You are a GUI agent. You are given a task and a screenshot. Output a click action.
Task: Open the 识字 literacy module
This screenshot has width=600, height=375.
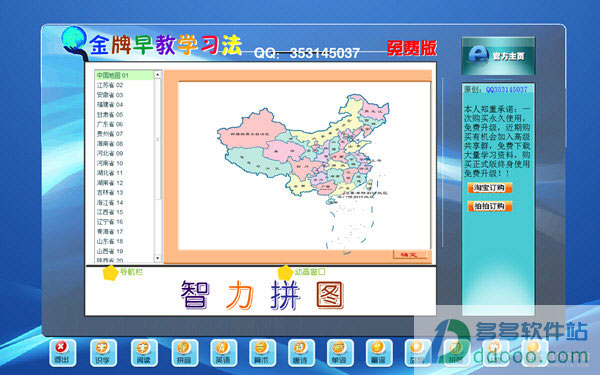click(103, 352)
